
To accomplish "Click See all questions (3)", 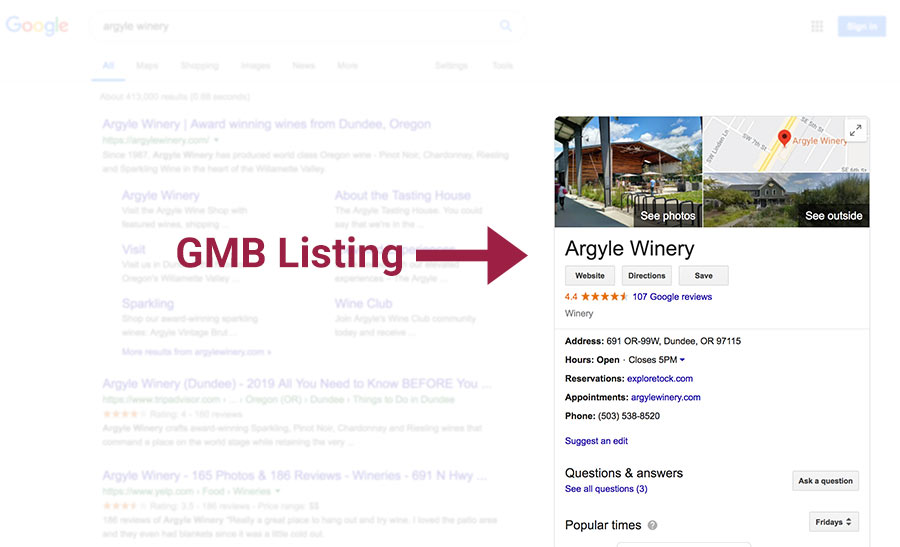I will (606, 489).
